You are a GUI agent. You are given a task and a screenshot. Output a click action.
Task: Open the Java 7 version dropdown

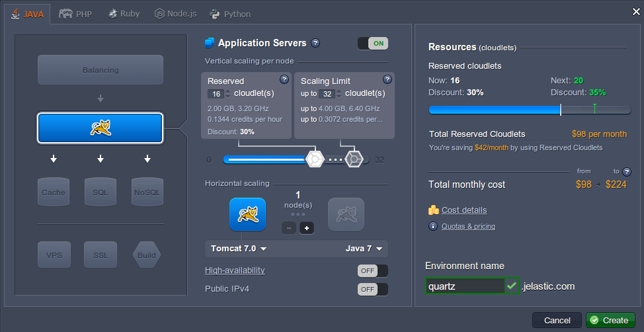tap(364, 249)
